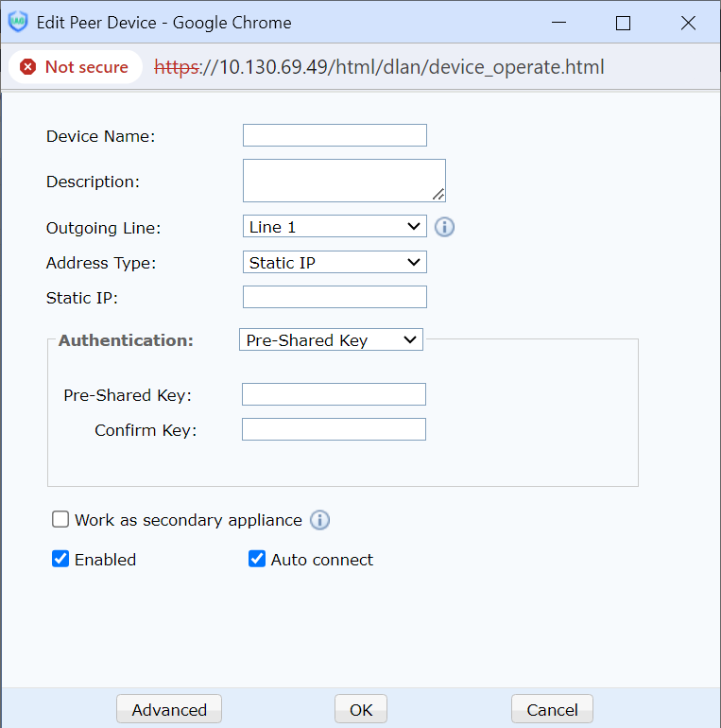Enable Work as secondary appliance checkbox
Image resolution: width=721 pixels, height=728 pixels.
pyautogui.click(x=60, y=520)
